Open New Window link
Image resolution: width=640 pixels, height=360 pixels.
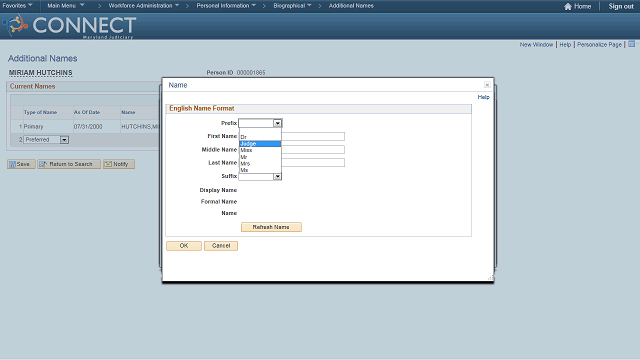(536, 44)
